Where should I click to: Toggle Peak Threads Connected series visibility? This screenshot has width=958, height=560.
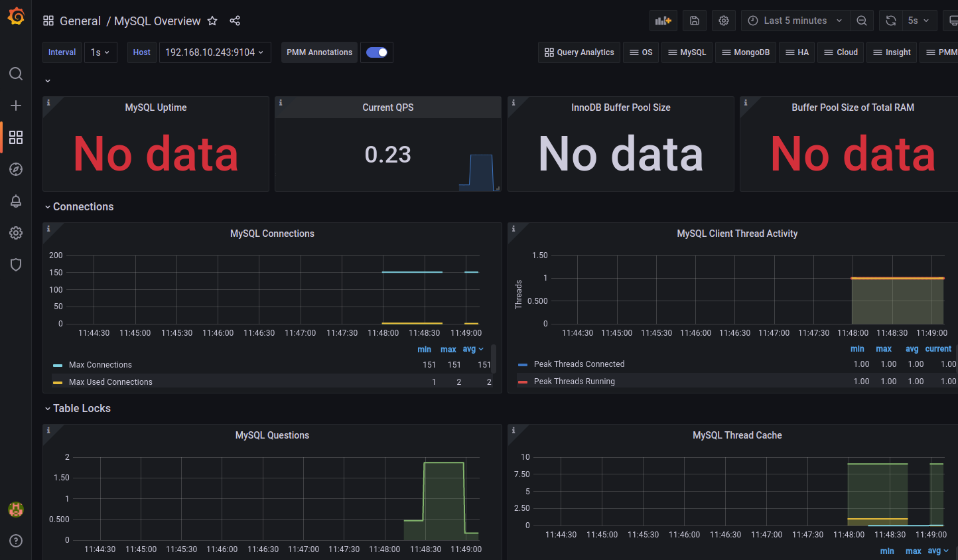(x=579, y=364)
